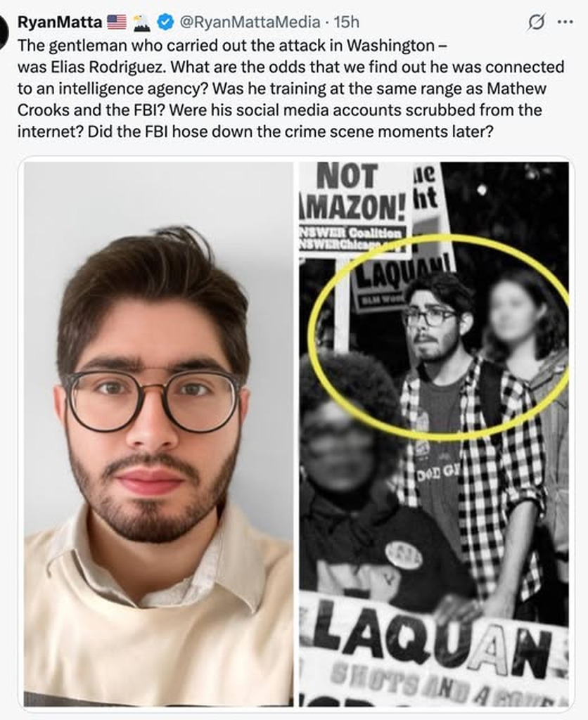This screenshot has height=720, width=588.
Task: Click the US flag emoji beside RyanMatta
Action: pyautogui.click(x=117, y=22)
